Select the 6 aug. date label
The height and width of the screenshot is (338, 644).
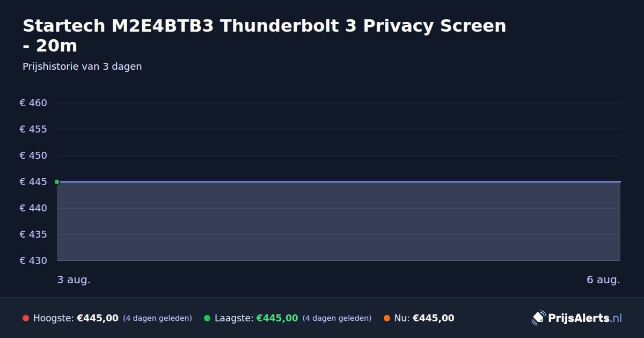coord(603,280)
